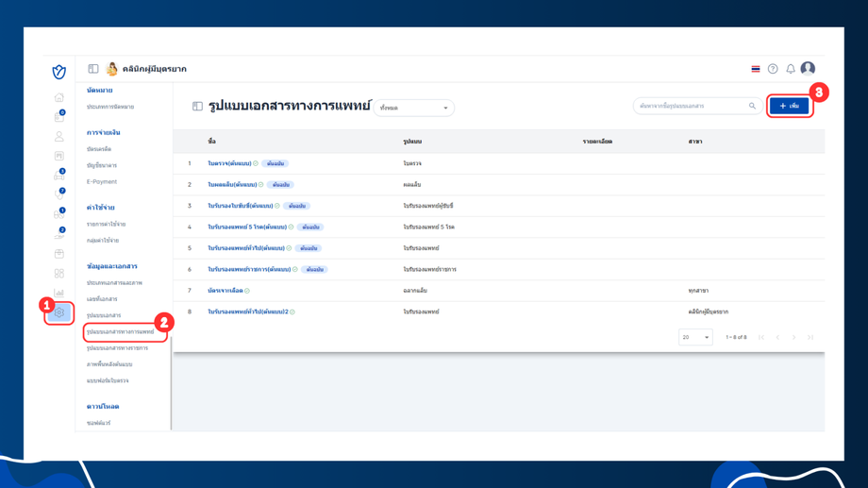Select รายการค่าใช้จ่าย in the settings menu
868x488 pixels.
coord(107,225)
